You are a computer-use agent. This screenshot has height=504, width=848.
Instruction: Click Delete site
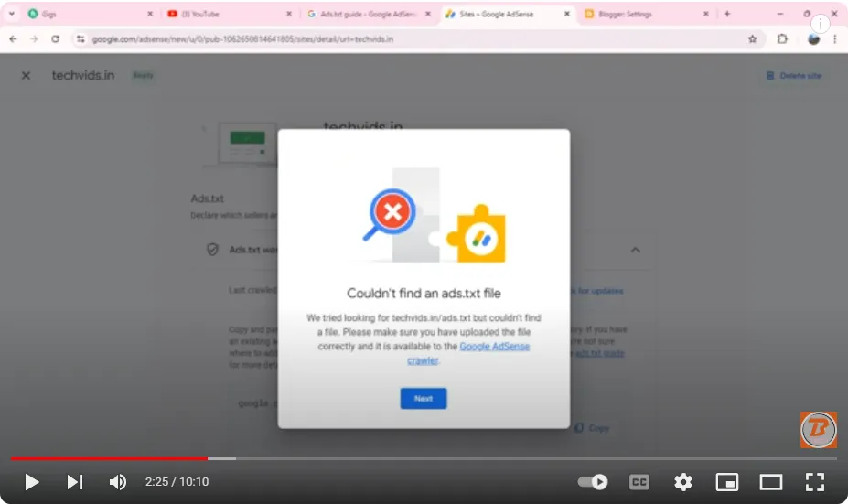(794, 76)
